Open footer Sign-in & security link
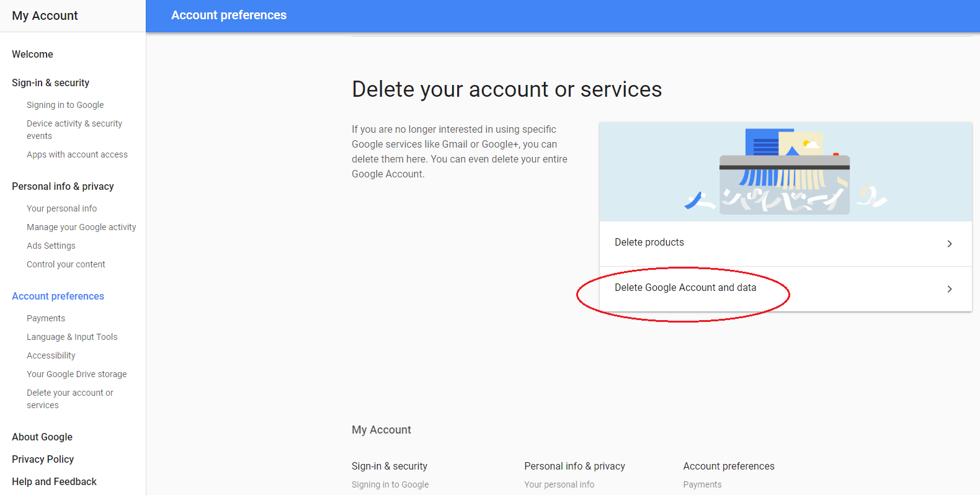Image resolution: width=980 pixels, height=495 pixels. click(x=390, y=466)
